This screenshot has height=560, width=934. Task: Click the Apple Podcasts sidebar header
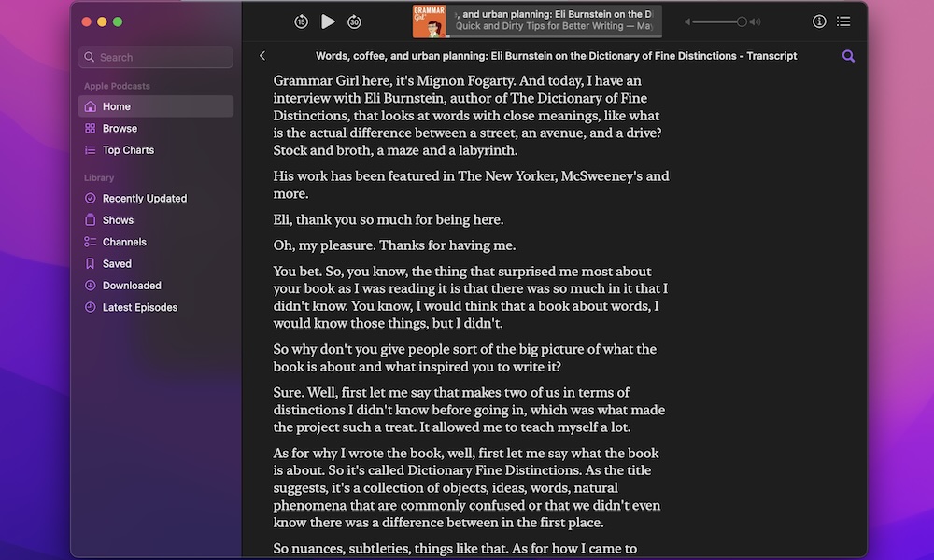click(117, 86)
